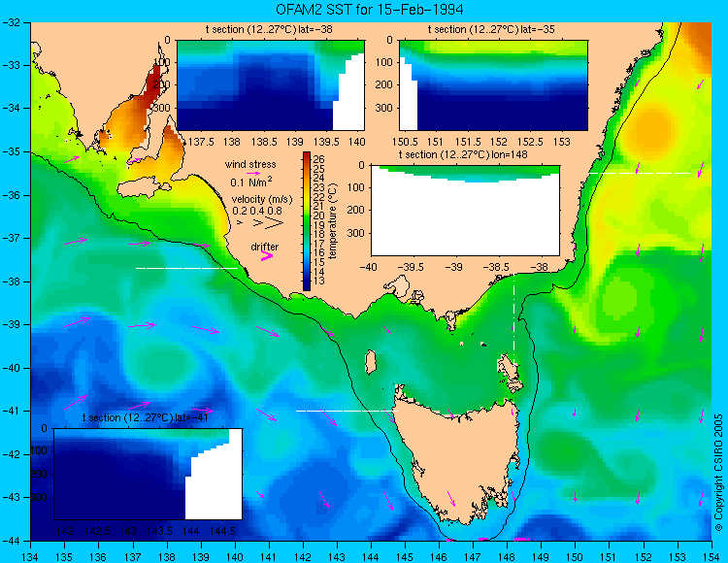Click the '0.2 0.4 0.8' velocity scale values

[x=257, y=211]
